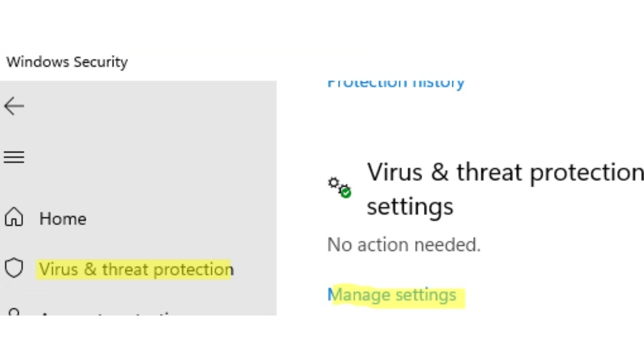Open the Manage settings link

click(x=392, y=295)
